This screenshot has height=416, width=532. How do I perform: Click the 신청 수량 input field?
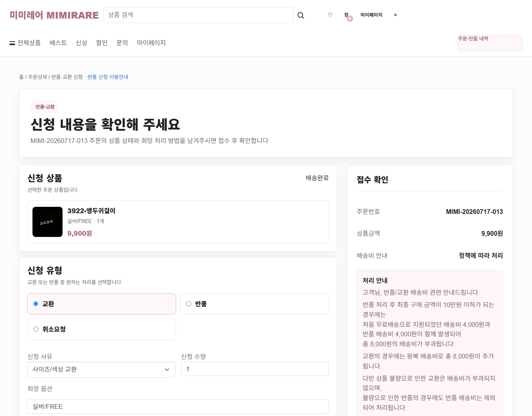[x=255, y=369]
